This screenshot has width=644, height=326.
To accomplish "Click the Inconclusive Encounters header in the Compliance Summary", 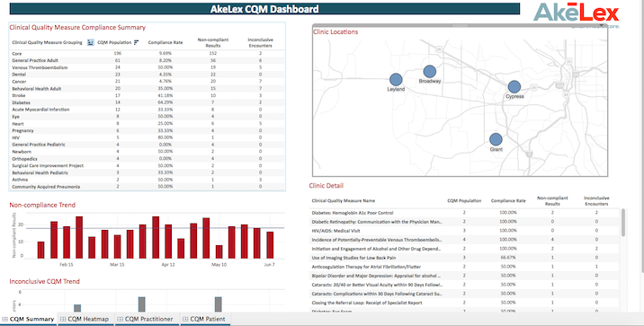I will pyautogui.click(x=261, y=42).
